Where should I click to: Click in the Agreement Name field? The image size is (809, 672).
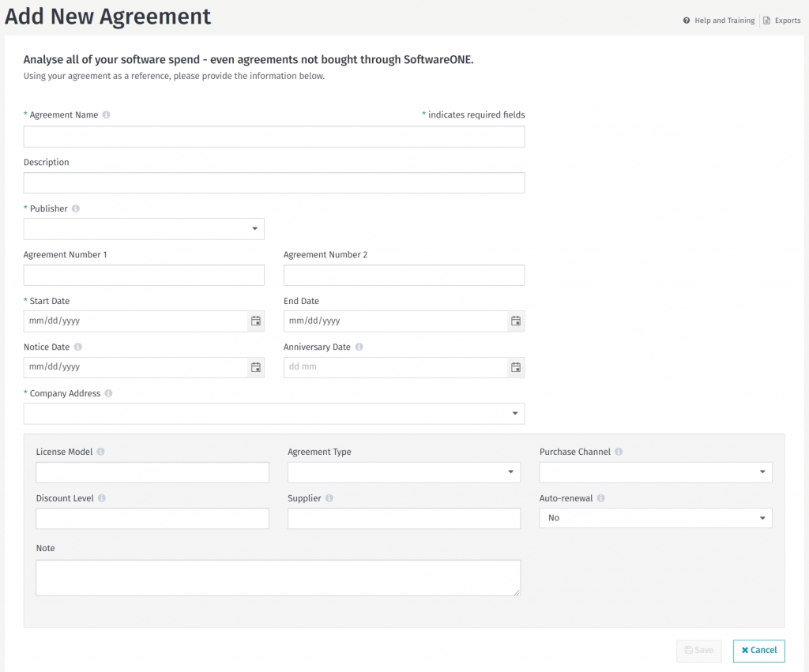coord(273,137)
